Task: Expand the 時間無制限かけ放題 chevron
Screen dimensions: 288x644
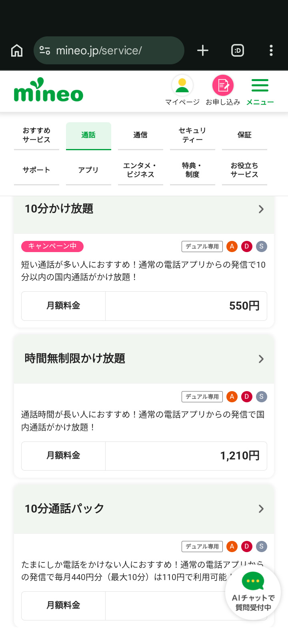Action: click(261, 359)
